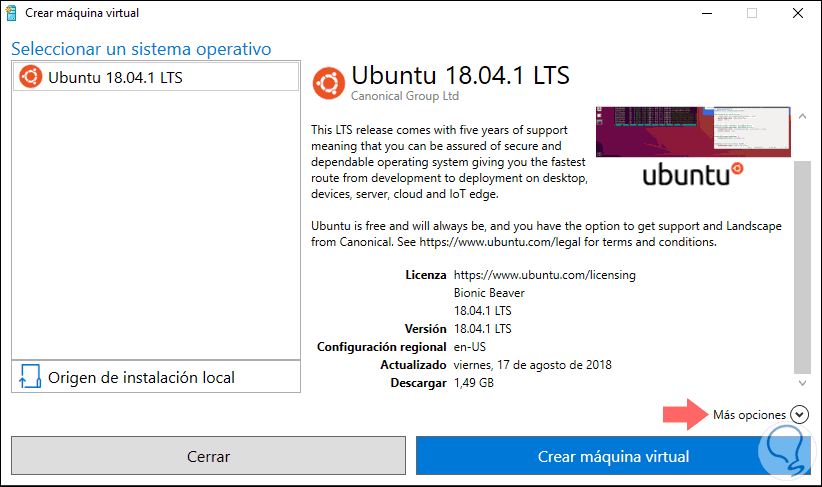Click the large Ubuntu logo beside the title
822x487 pixels.
[328, 83]
